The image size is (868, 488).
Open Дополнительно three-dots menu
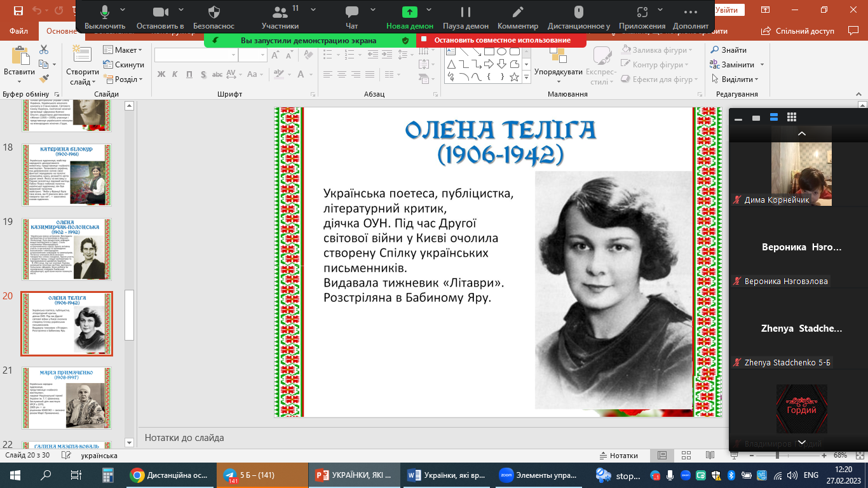pyautogui.click(x=691, y=18)
